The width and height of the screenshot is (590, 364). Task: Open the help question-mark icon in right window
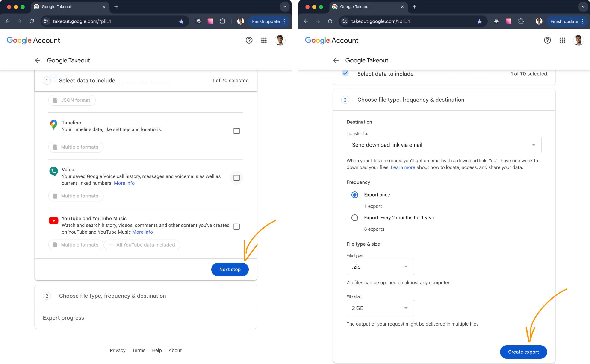(x=547, y=40)
